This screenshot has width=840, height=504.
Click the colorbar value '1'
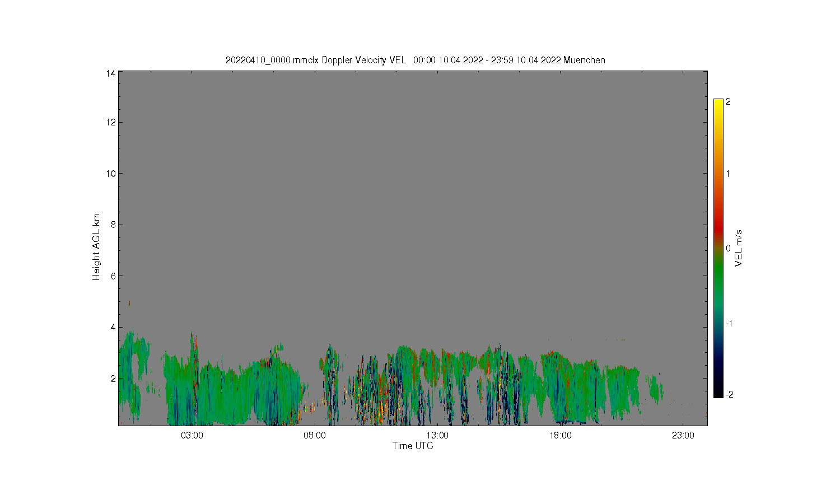click(x=728, y=174)
